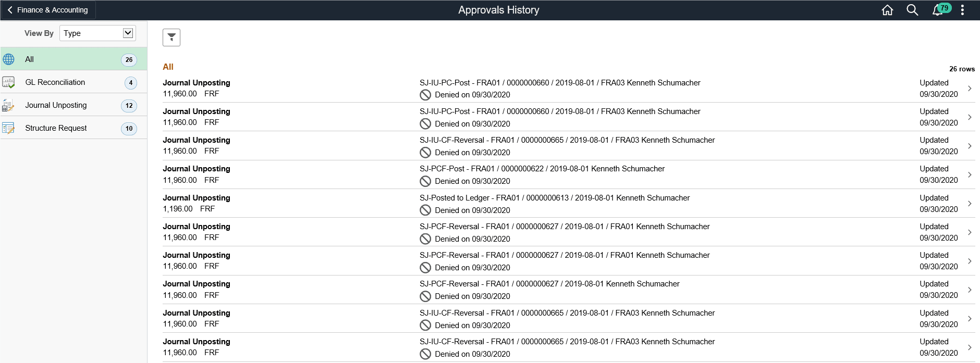The height and width of the screenshot is (363, 980).
Task: Click the Structure Request sidebar icon
Action: click(x=8, y=128)
